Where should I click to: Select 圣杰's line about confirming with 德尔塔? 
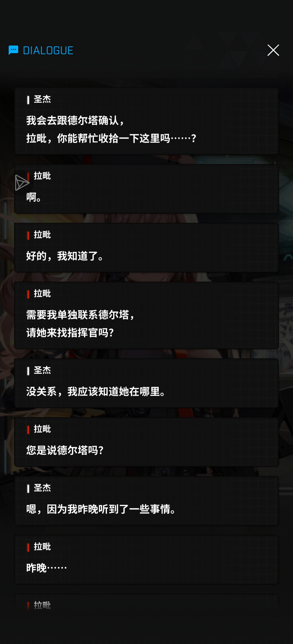click(x=146, y=121)
